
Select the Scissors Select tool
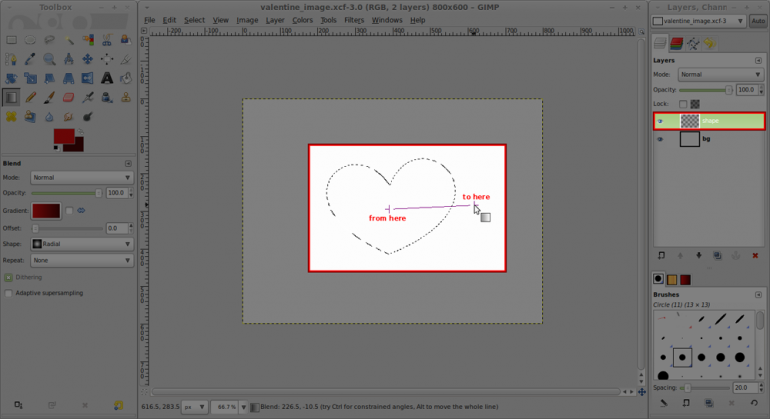point(107,40)
